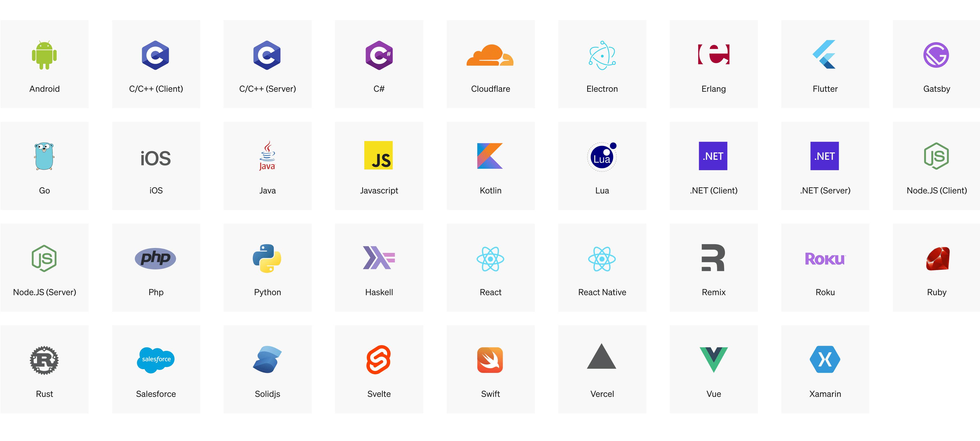Choose the Flutter logo icon
Screen dimensions: 980x441
[x=824, y=54]
